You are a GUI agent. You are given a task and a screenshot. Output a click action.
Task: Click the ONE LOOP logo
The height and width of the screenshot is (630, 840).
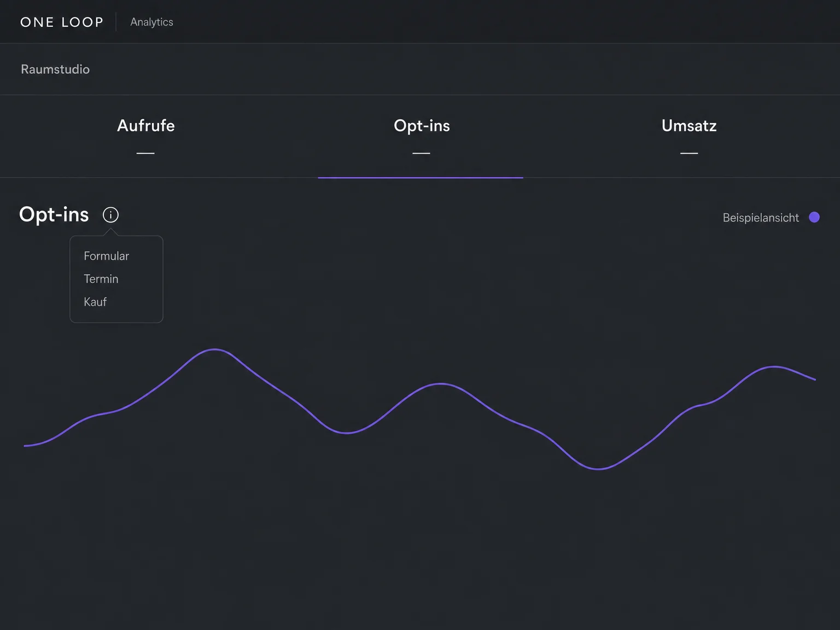point(62,22)
